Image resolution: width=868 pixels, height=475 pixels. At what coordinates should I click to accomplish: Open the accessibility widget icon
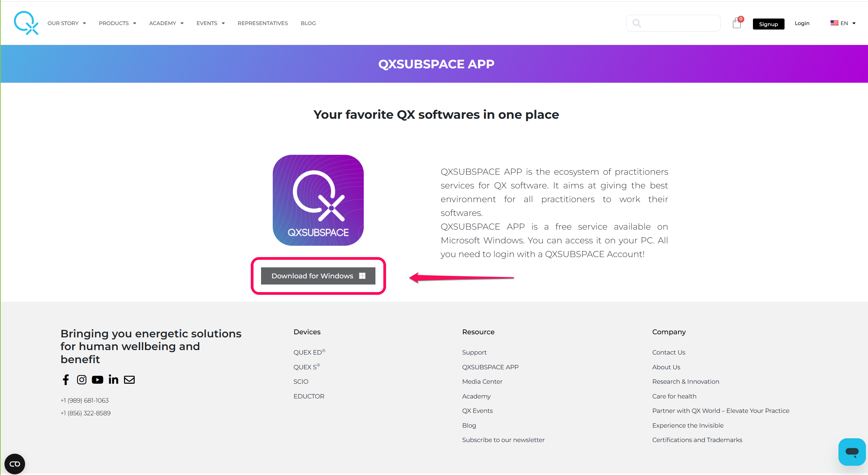coord(15,464)
